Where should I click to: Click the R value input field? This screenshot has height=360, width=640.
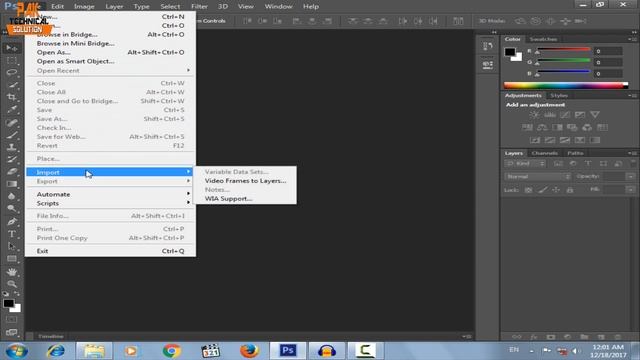[608, 51]
